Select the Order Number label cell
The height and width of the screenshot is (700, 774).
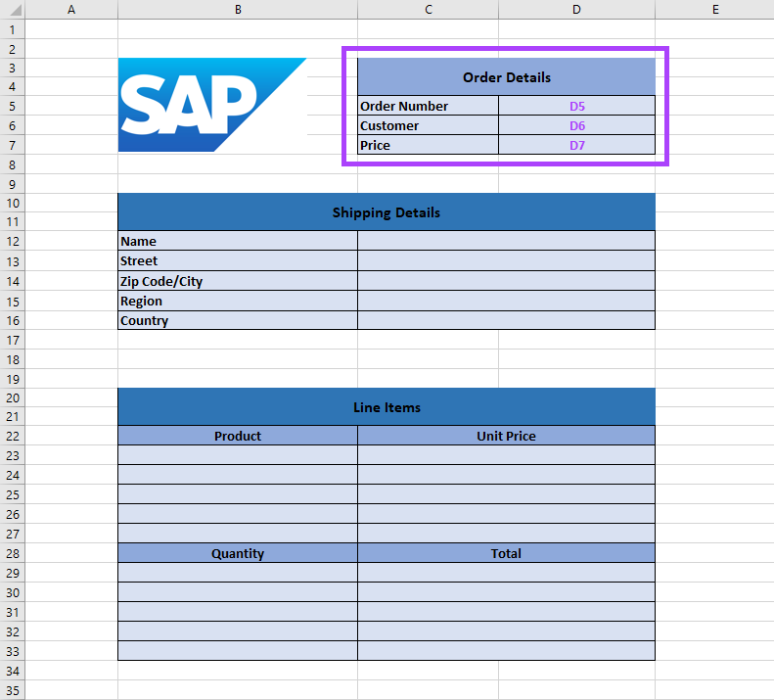[428, 106]
